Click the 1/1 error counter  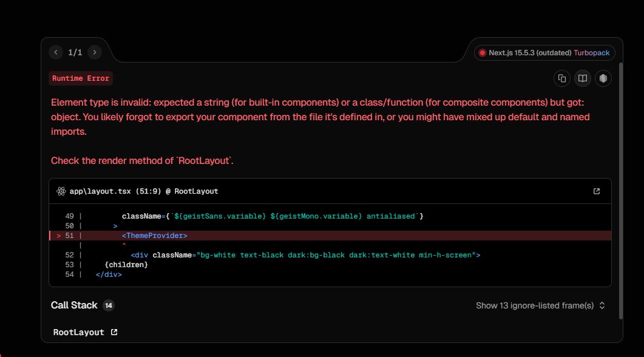click(75, 52)
